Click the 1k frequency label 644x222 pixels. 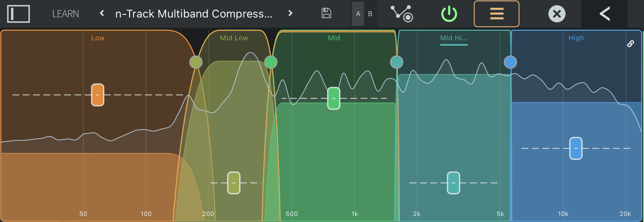[x=355, y=214]
